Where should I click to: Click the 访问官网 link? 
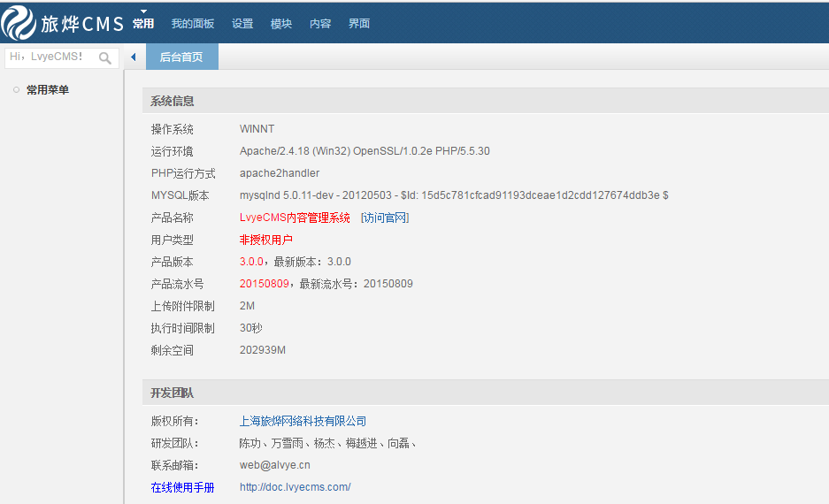click(385, 218)
